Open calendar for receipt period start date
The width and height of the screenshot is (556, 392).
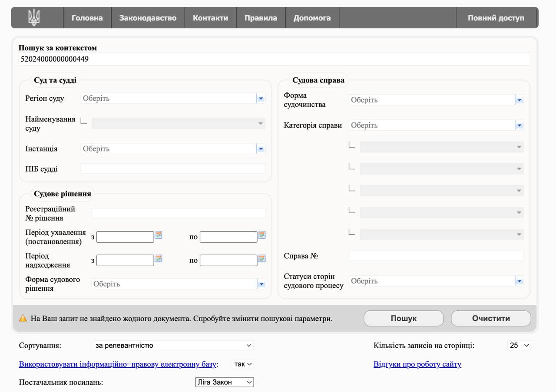(159, 258)
